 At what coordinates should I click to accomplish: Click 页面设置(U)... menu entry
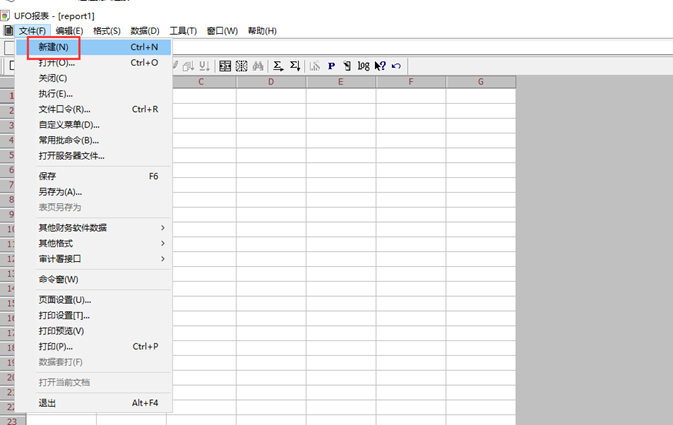[65, 300]
